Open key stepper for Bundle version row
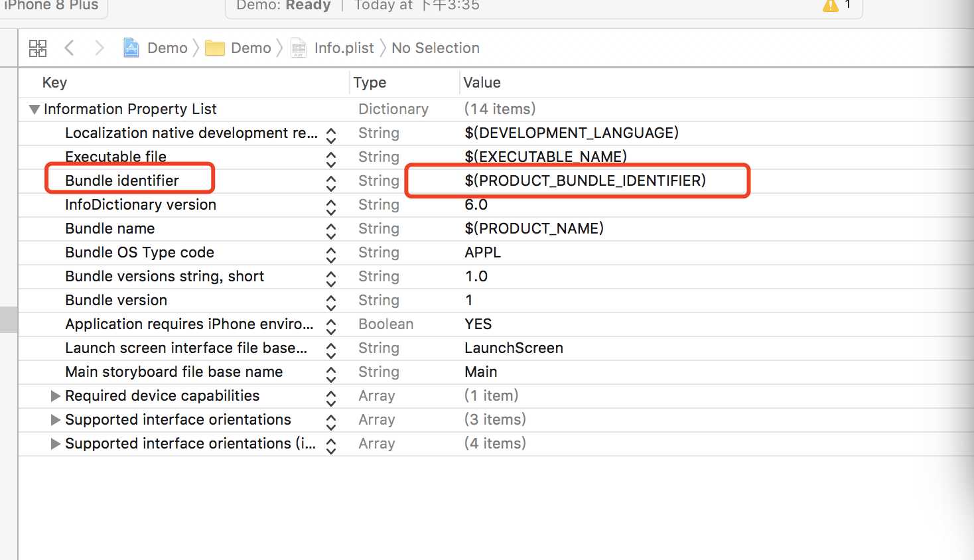 [x=331, y=303]
